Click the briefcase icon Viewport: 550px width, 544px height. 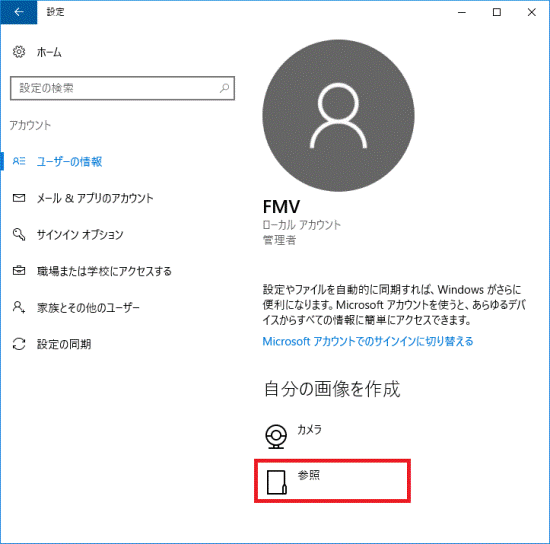tap(19, 270)
